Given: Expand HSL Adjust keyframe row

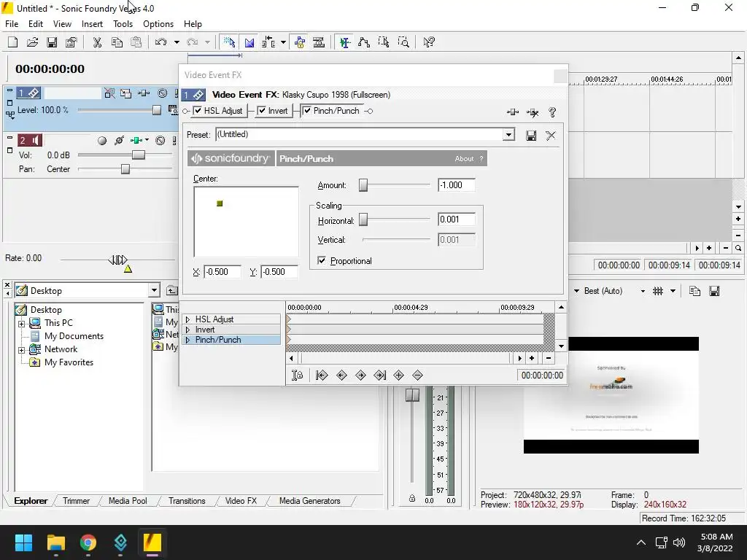Looking at the screenshot, I should 187,319.
